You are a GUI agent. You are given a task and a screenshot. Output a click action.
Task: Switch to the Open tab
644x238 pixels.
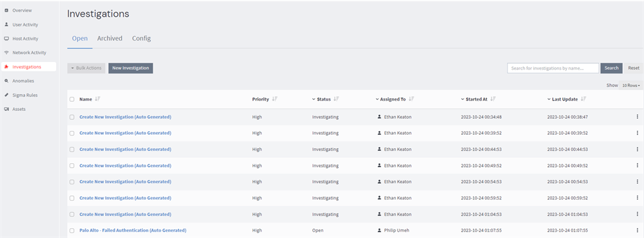pos(80,38)
